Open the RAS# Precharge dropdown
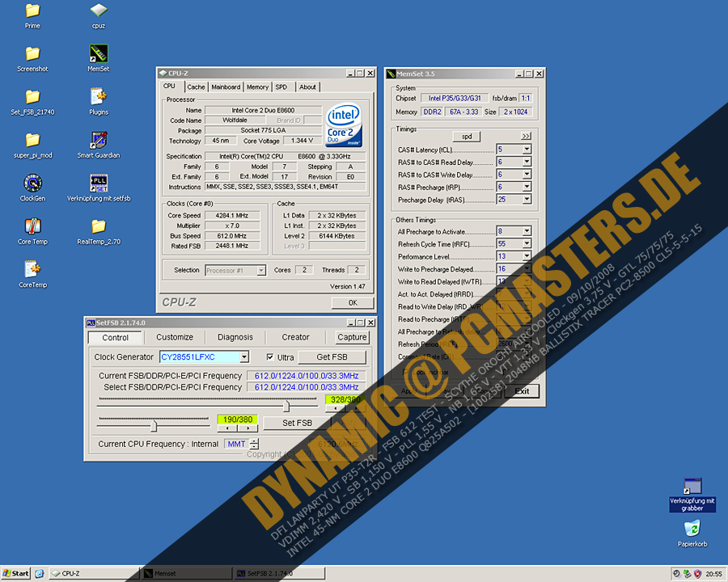The width and height of the screenshot is (728, 582). pos(527,187)
